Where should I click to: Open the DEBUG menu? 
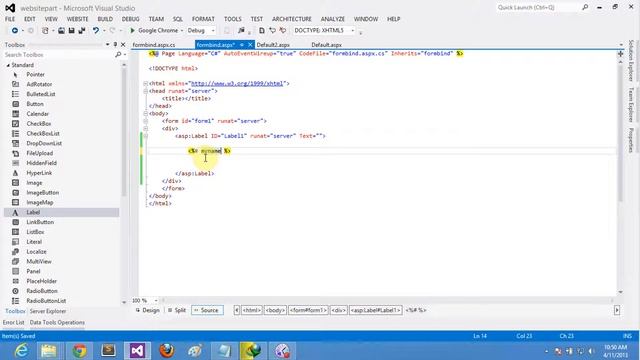pos(131,19)
